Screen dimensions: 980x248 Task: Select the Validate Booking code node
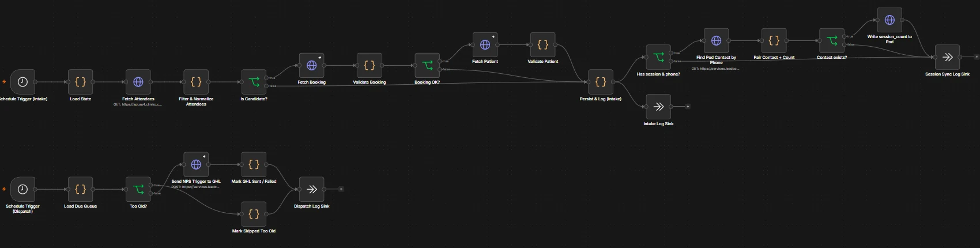(370, 66)
